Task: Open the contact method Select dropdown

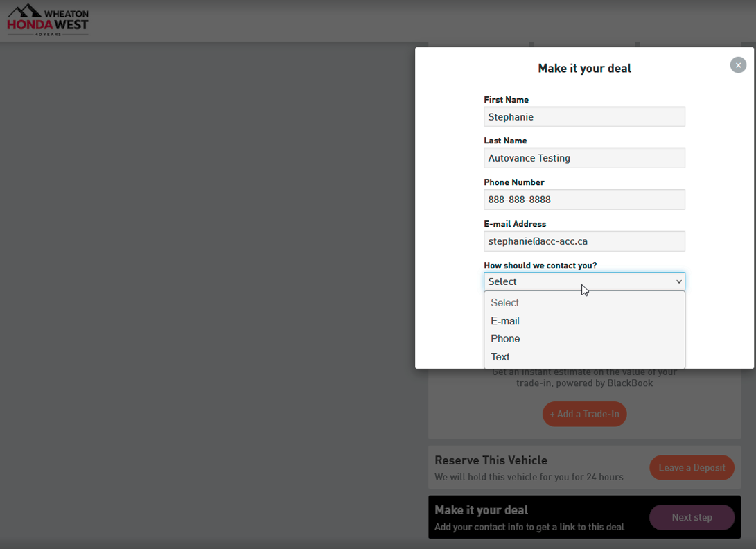Action: pyautogui.click(x=584, y=281)
